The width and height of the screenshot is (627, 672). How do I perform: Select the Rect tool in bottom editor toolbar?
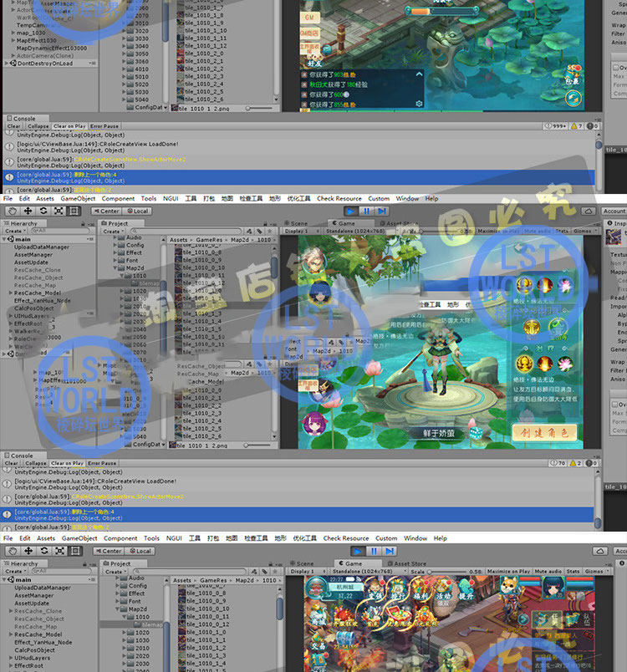(75, 551)
